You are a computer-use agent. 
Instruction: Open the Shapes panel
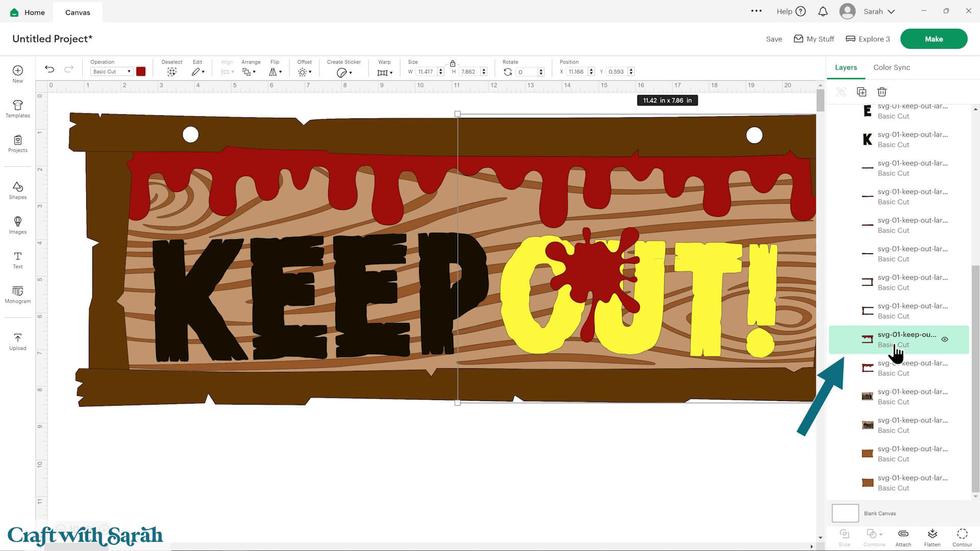[x=17, y=190]
